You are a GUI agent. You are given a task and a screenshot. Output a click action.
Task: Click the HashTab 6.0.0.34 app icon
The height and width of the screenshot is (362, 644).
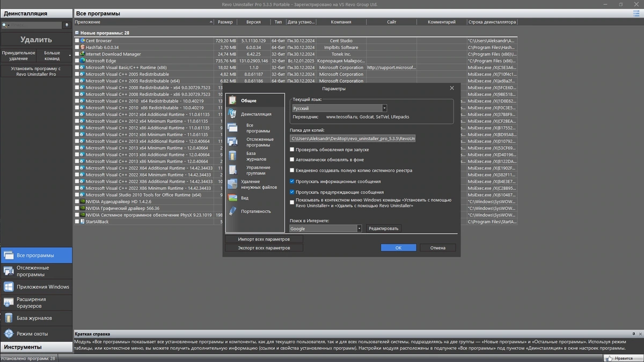(82, 47)
